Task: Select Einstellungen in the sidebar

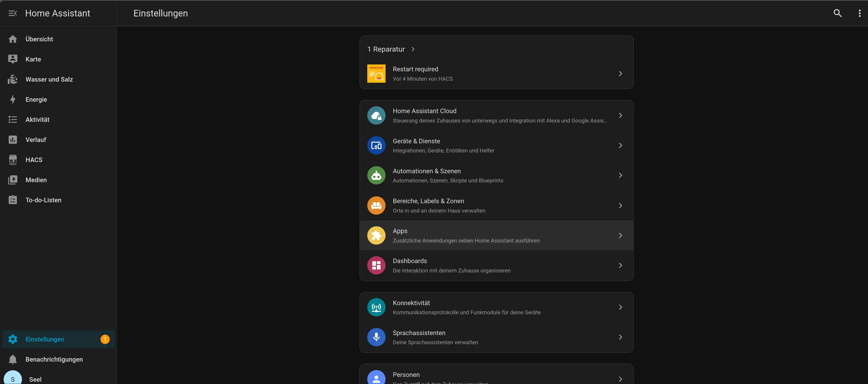Action: pyautogui.click(x=58, y=339)
